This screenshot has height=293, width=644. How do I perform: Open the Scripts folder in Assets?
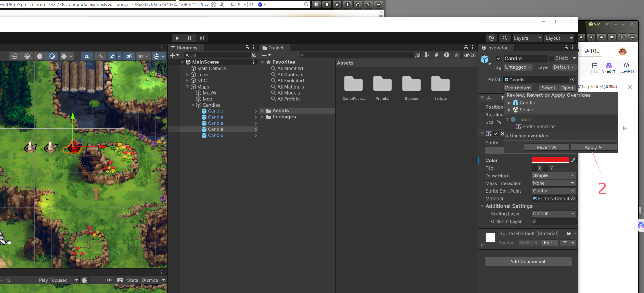440,88
